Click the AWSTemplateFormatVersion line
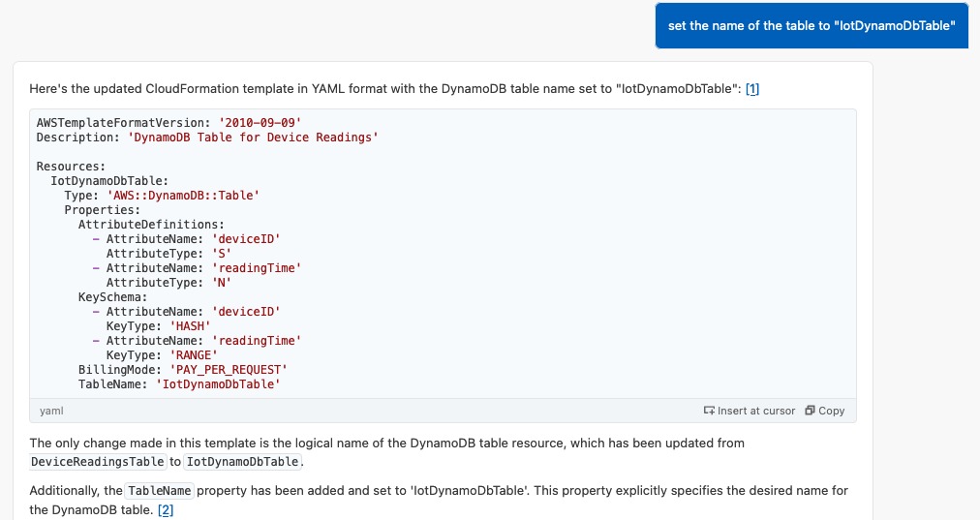 click(168, 123)
